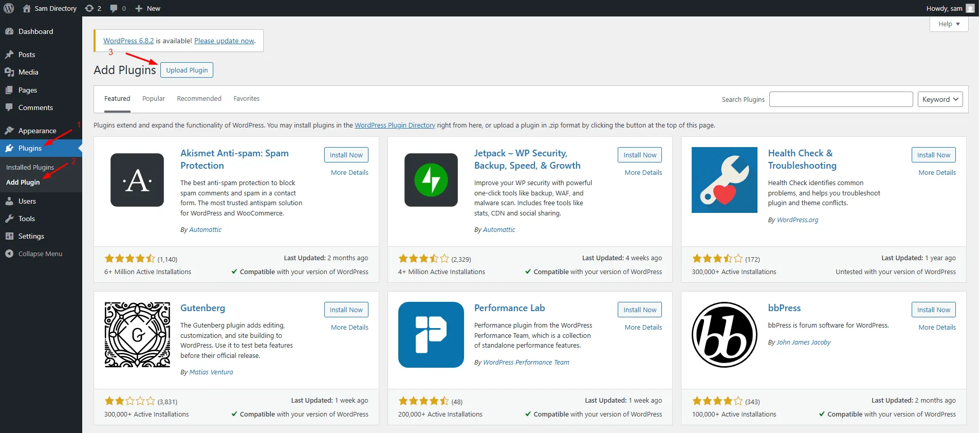980x433 pixels.
Task: Click the Plugins plug icon in sidebar
Action: click(9, 148)
